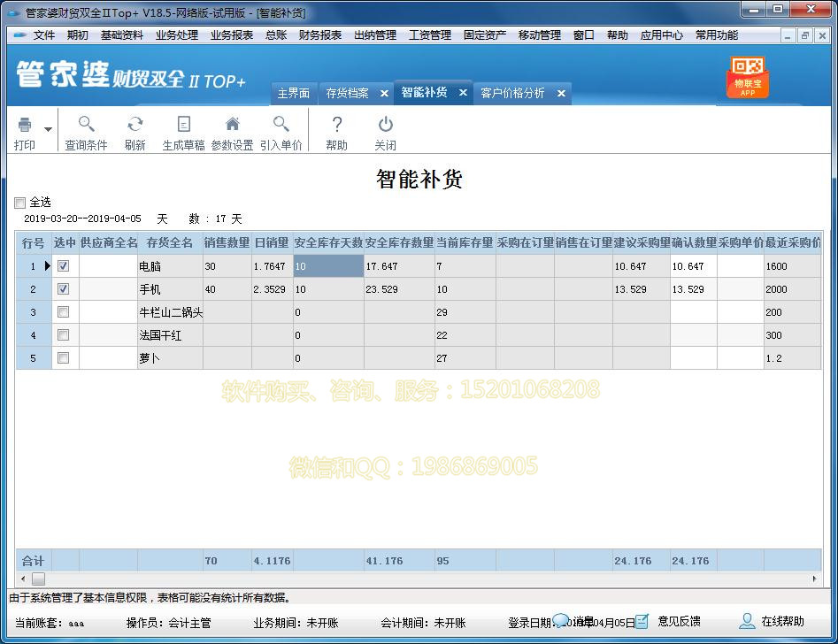Refresh the list with 刷新 icon
The image size is (838, 644).
(x=135, y=131)
